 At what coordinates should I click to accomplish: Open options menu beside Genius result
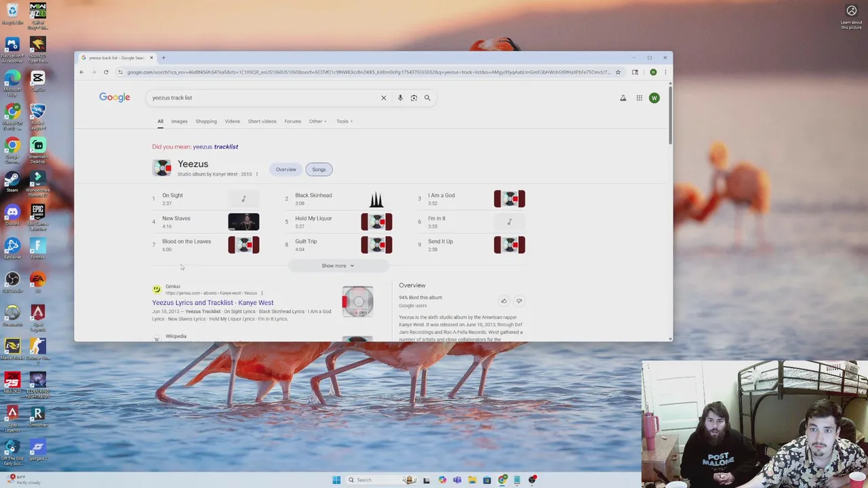coord(262,293)
